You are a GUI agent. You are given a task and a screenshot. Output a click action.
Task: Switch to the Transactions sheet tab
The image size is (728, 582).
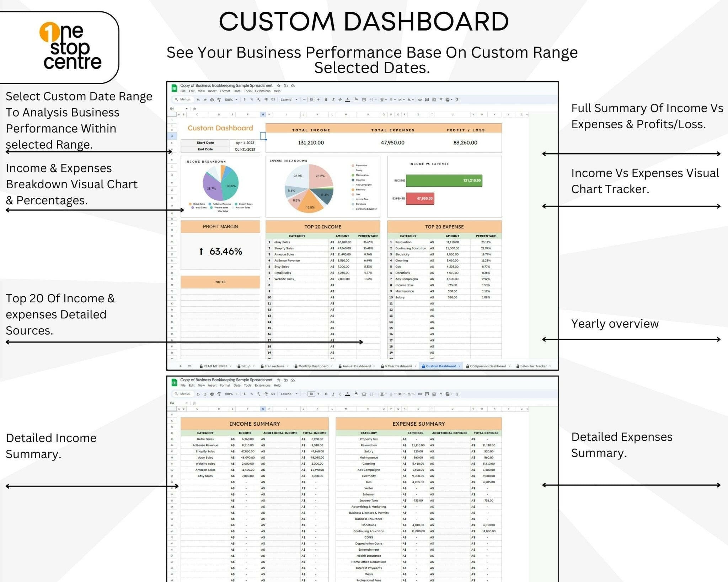(x=275, y=366)
